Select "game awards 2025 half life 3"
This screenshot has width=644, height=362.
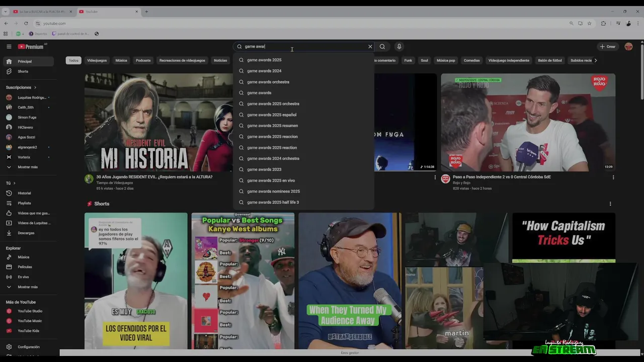(x=303, y=202)
